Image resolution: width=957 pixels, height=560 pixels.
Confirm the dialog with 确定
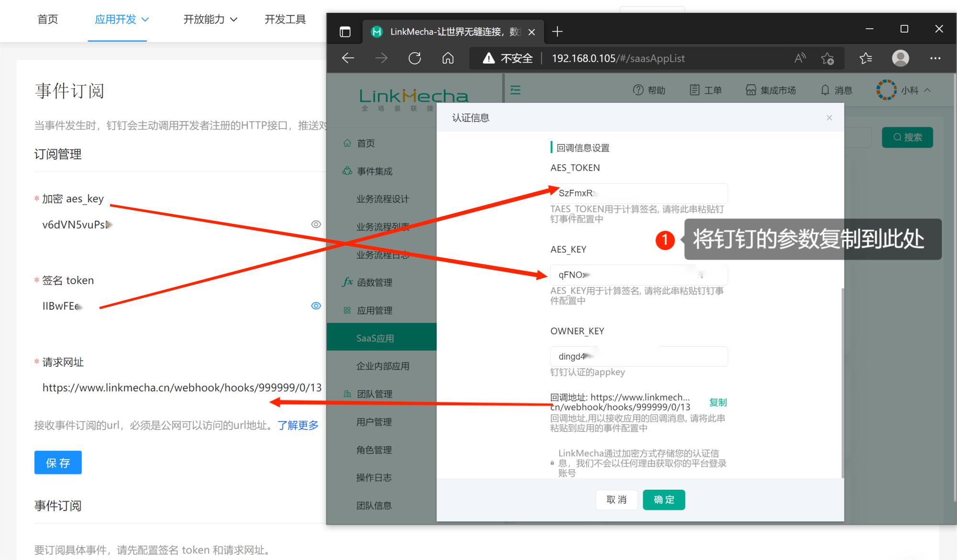point(664,500)
